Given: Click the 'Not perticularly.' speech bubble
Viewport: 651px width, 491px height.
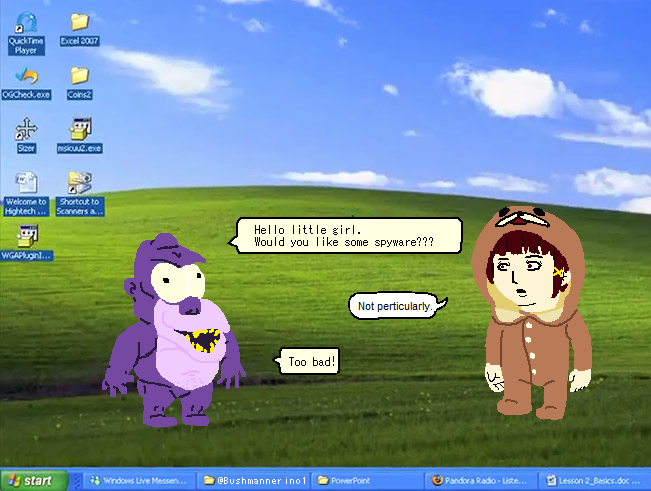Looking at the screenshot, I should click(x=397, y=305).
